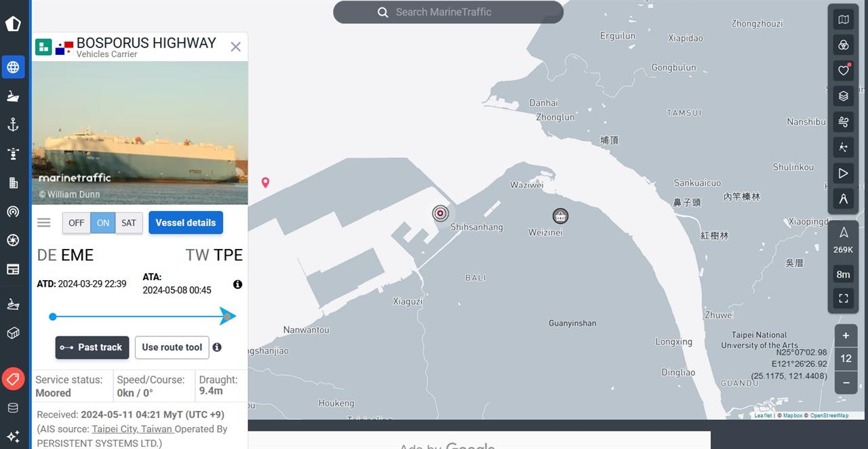
Task: Toggle fullscreen map mode
Action: tap(844, 298)
